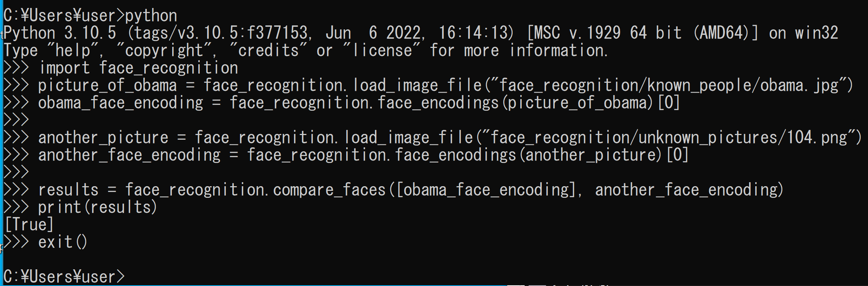The width and height of the screenshot is (868, 286).
Task: Click the word "license" in the help line
Action: [383, 50]
